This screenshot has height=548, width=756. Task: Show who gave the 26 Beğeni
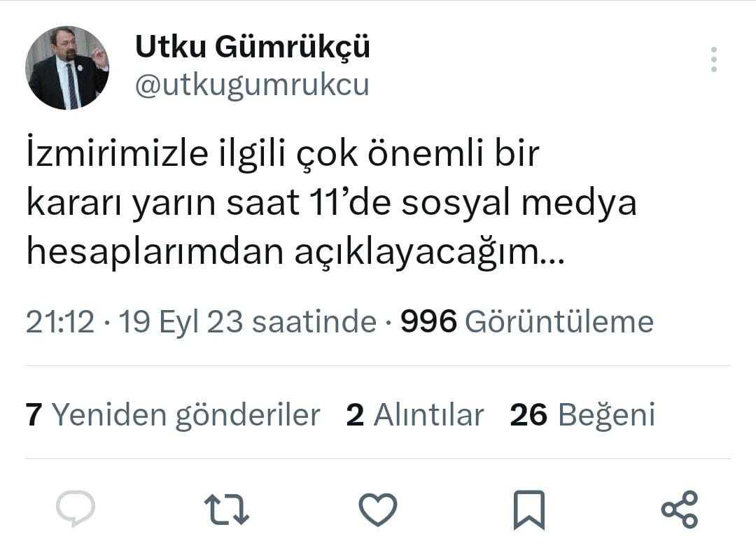(x=582, y=414)
